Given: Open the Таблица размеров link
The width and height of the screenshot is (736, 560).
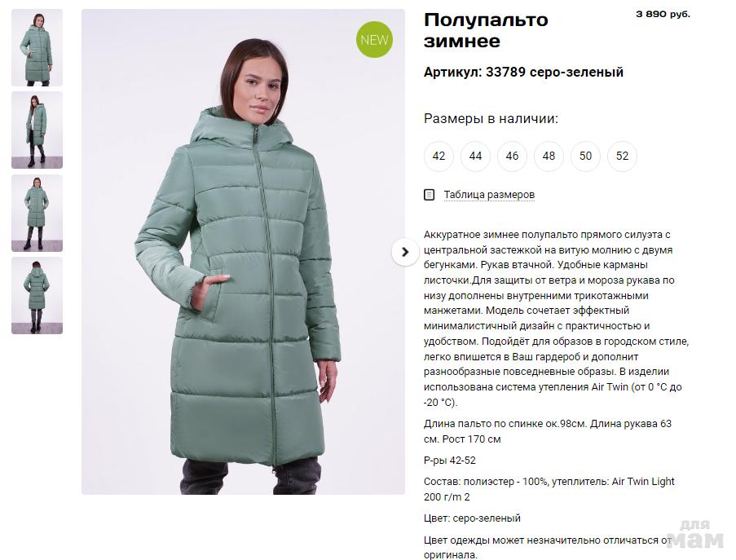Looking at the screenshot, I should coord(489,194).
